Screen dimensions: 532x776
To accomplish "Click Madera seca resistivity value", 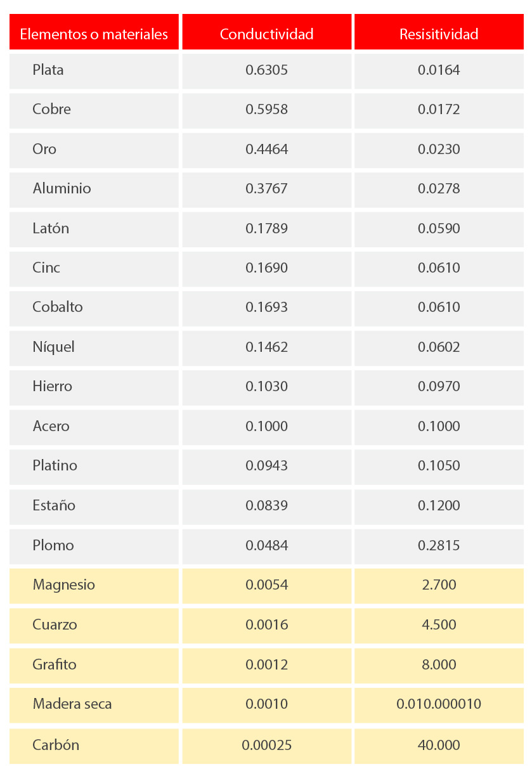I will click(439, 705).
